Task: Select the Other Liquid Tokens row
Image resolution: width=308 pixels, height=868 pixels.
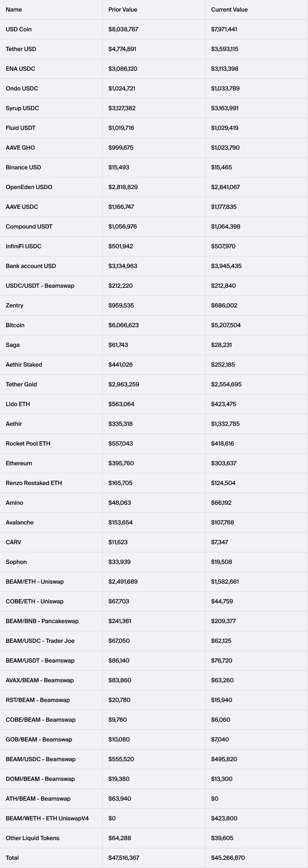Action: [x=154, y=838]
